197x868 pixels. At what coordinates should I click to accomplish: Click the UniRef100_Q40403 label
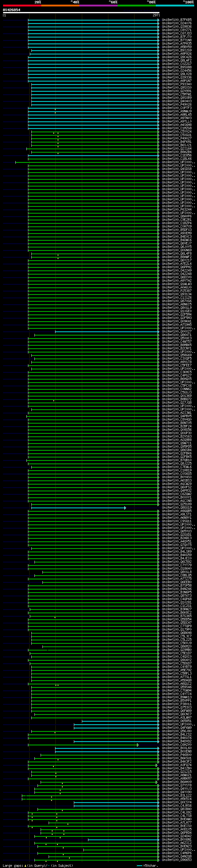(x=177, y=101)
